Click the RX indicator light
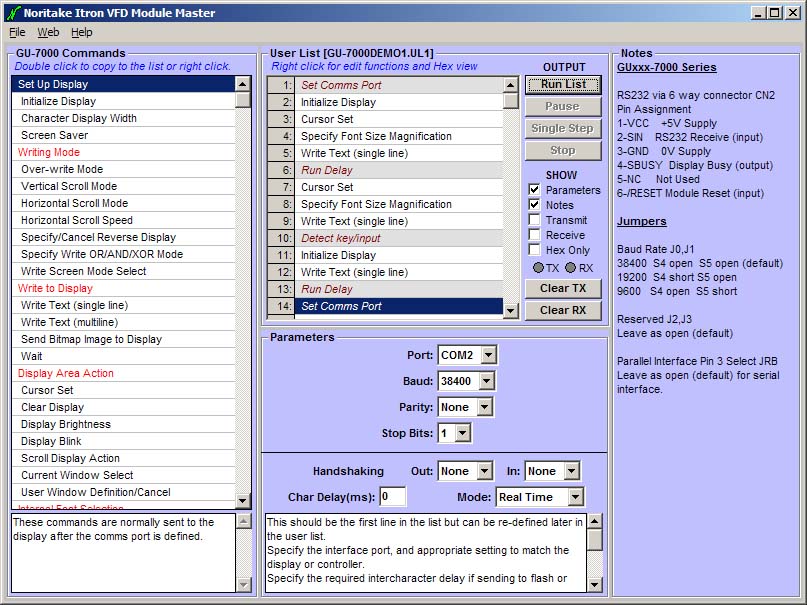 click(571, 268)
